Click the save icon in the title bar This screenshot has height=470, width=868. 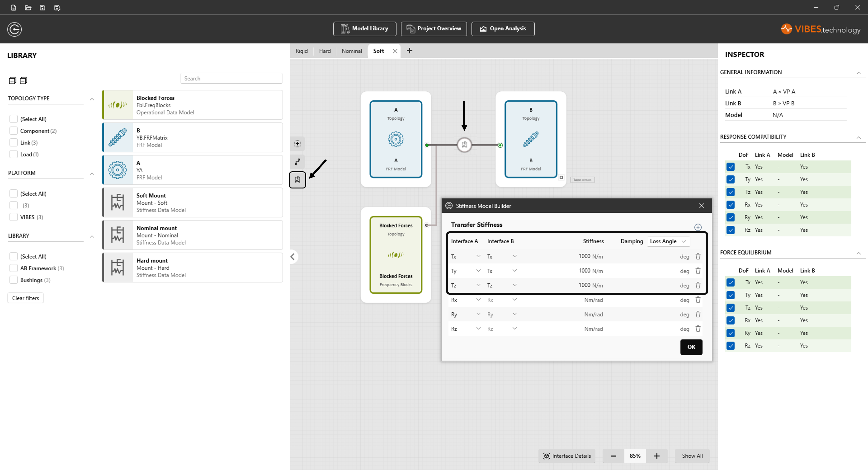pyautogui.click(x=42, y=7)
